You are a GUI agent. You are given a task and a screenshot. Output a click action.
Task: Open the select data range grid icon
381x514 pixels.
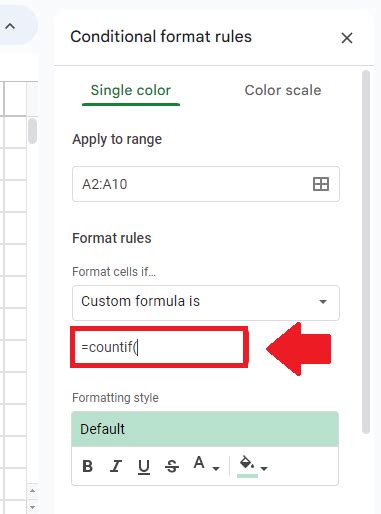(321, 184)
